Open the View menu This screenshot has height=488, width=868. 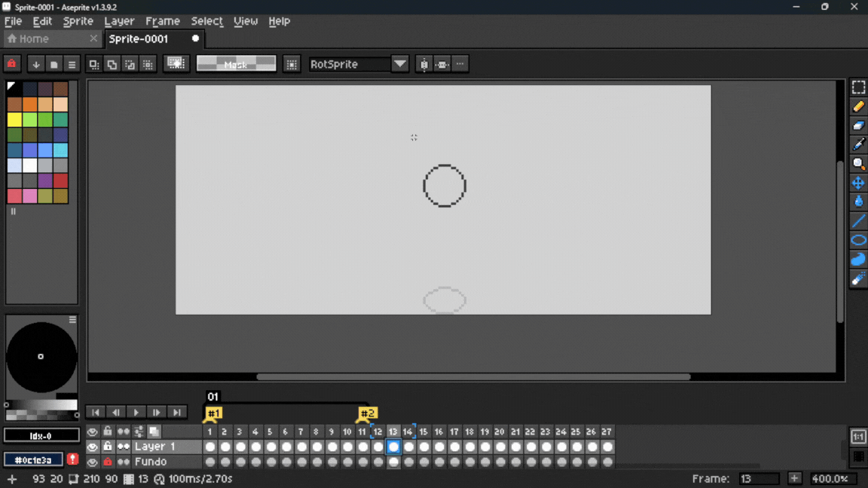pos(245,21)
